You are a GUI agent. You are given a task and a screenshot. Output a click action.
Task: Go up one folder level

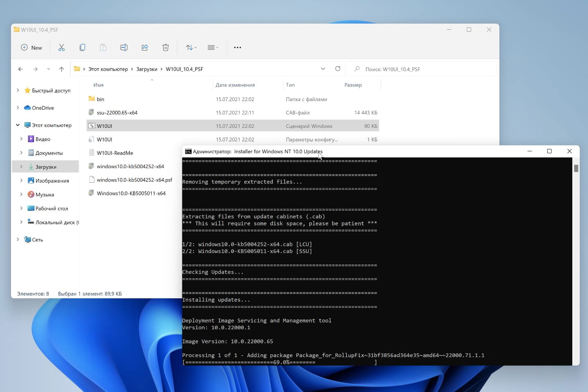pos(62,69)
